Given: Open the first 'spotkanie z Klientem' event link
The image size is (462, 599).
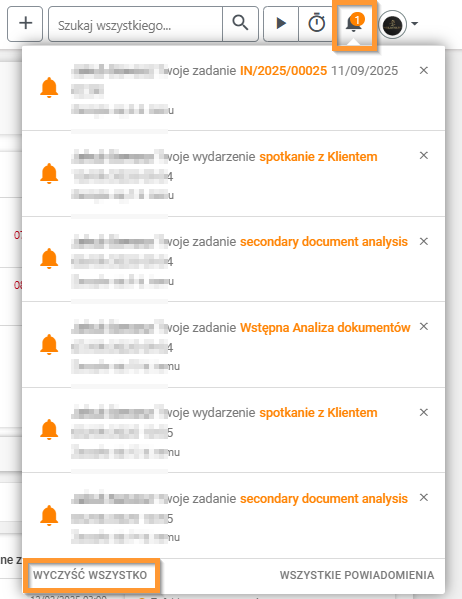Looking at the screenshot, I should tap(318, 157).
